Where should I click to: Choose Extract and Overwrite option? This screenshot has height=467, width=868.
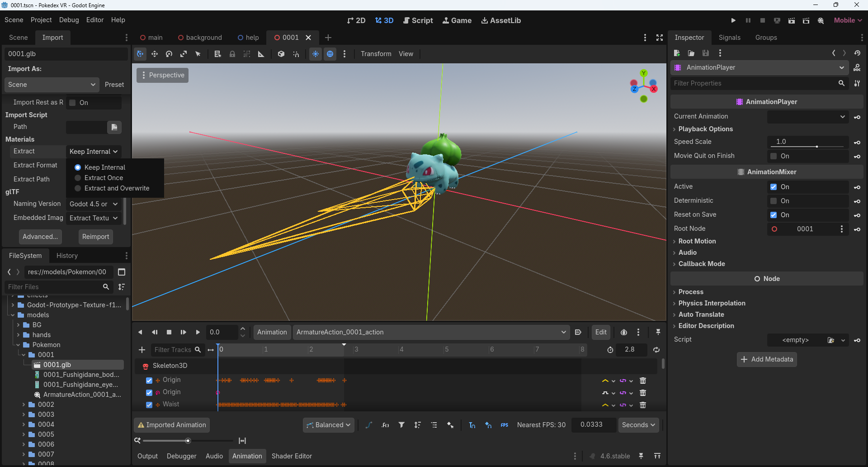112,188
